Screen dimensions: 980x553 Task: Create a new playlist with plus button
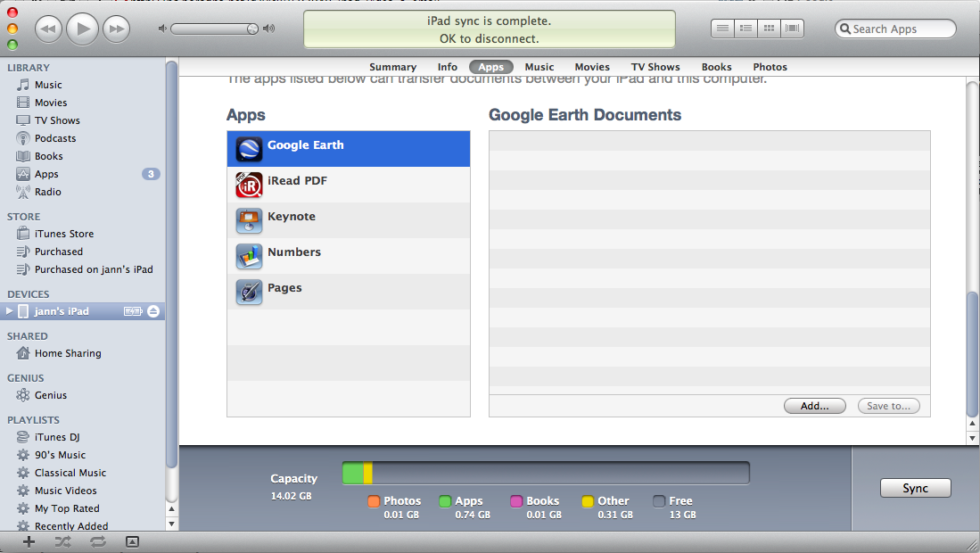[29, 541]
